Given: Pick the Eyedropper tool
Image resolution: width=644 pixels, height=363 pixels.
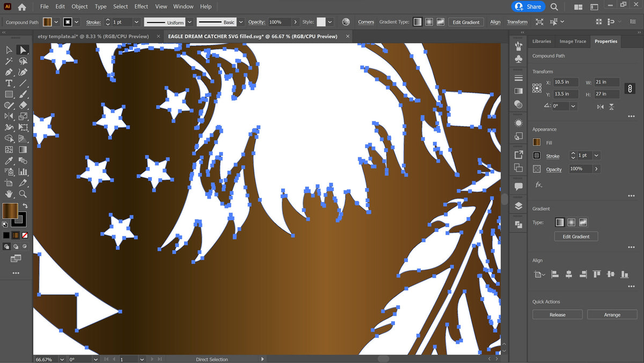Looking at the screenshot, I should tap(9, 161).
